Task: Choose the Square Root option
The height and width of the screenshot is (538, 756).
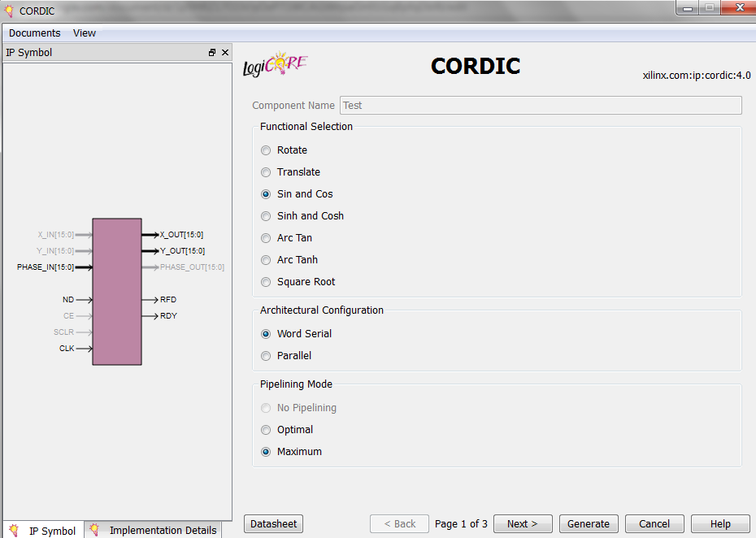Action: click(266, 282)
